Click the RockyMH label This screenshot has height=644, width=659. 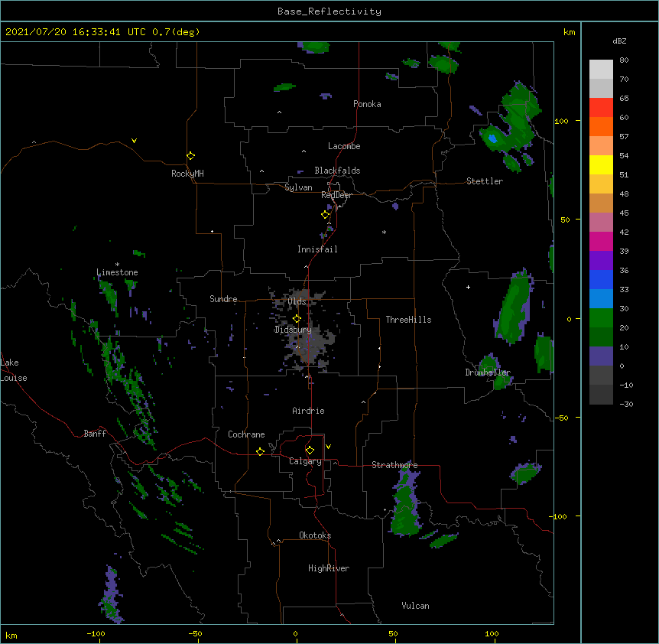tap(187, 174)
